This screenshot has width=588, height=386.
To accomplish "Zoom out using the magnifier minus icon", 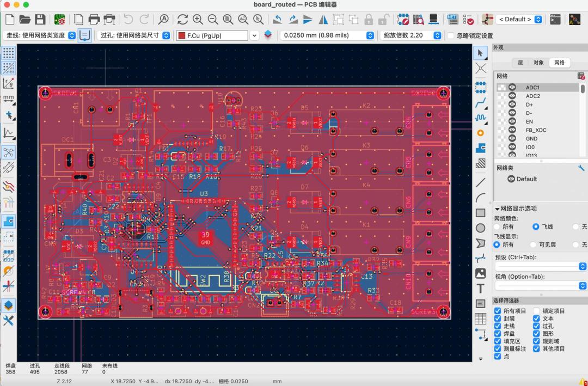I will [213, 19].
